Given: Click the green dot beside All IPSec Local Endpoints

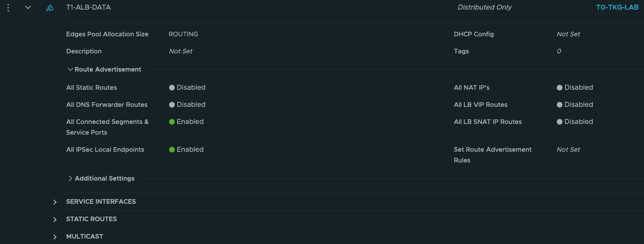Looking at the screenshot, I should click(172, 149).
